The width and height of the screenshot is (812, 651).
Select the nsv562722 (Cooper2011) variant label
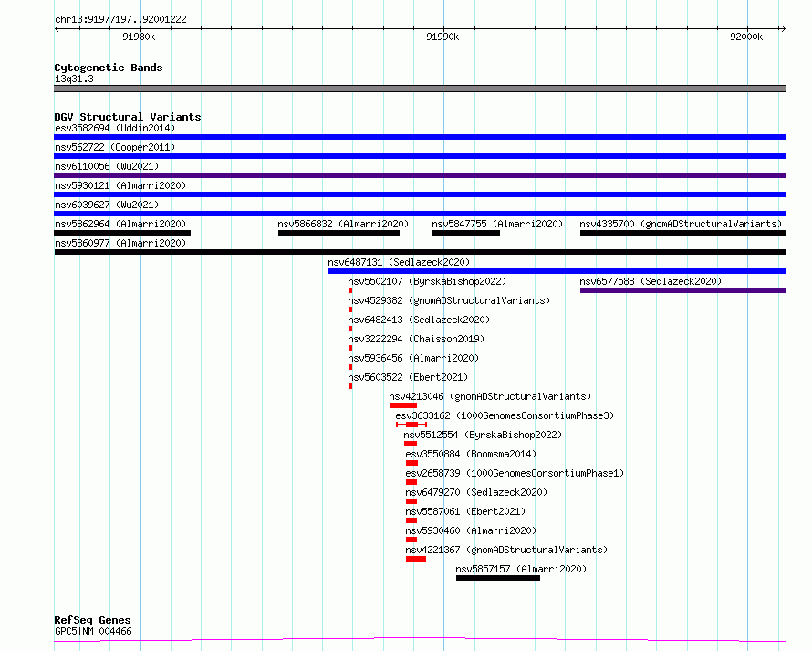tap(115, 147)
